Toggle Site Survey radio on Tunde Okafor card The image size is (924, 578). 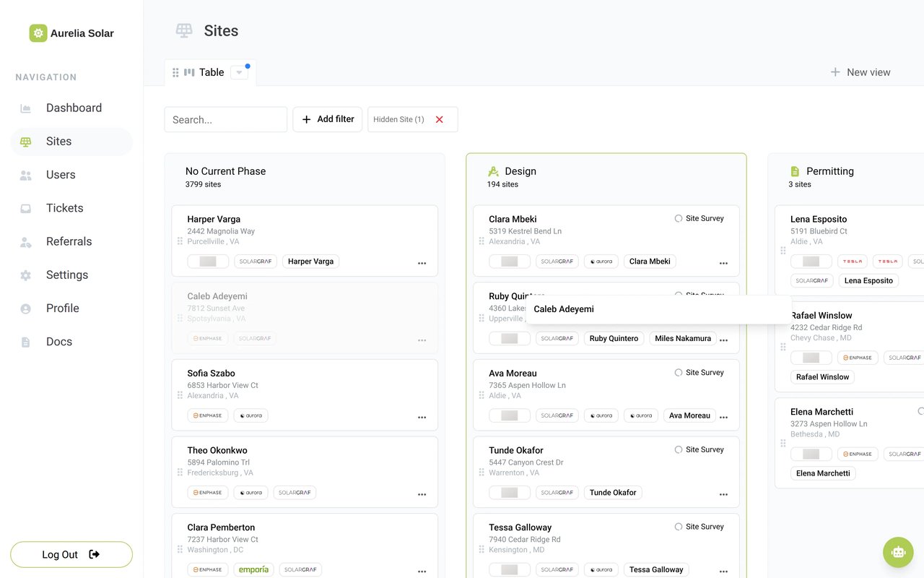679,449
